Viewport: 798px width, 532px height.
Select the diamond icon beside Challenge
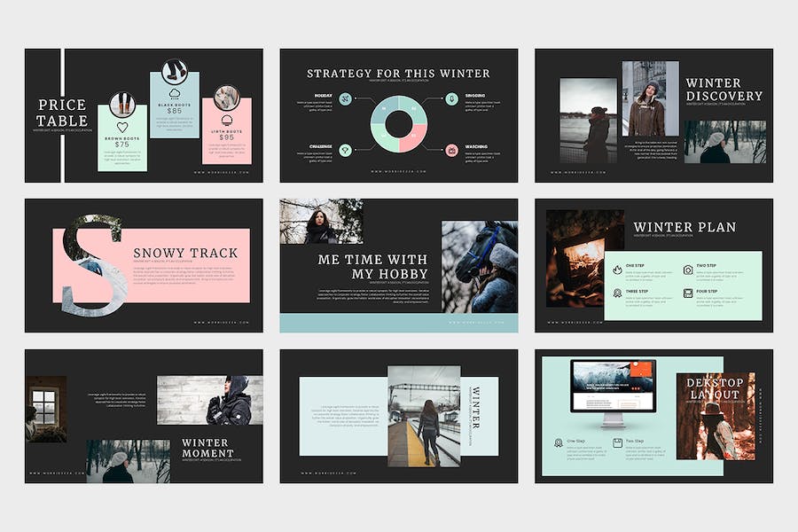[345, 150]
